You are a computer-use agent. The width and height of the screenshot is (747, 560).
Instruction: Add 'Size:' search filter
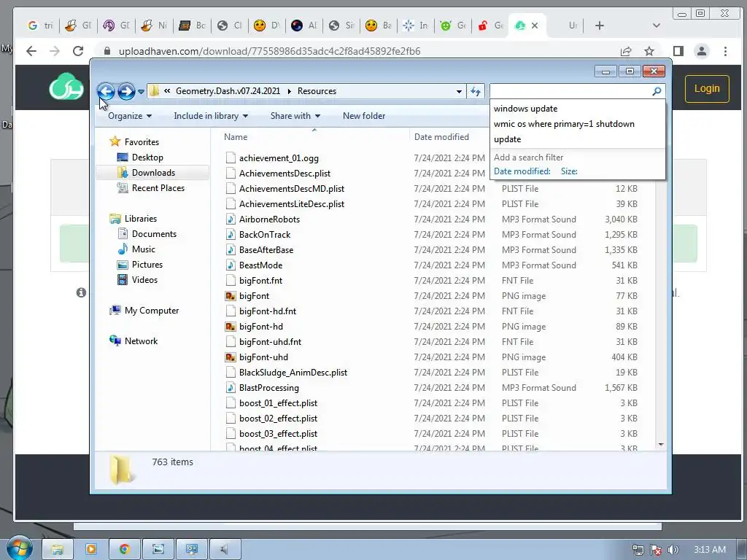569,171
